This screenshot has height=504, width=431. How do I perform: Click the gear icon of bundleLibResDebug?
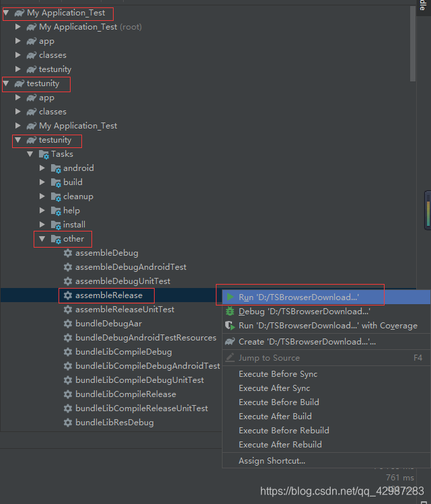pyautogui.click(x=68, y=423)
